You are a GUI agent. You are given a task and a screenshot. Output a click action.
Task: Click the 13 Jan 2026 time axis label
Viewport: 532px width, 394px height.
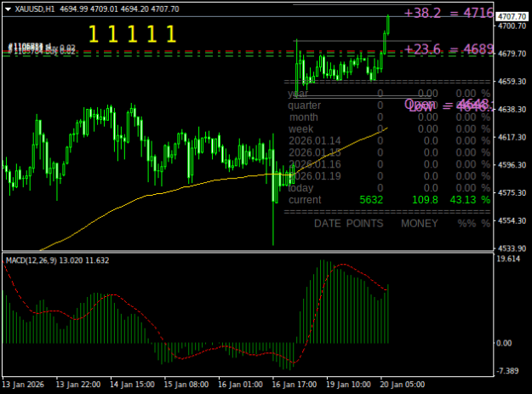23,385
